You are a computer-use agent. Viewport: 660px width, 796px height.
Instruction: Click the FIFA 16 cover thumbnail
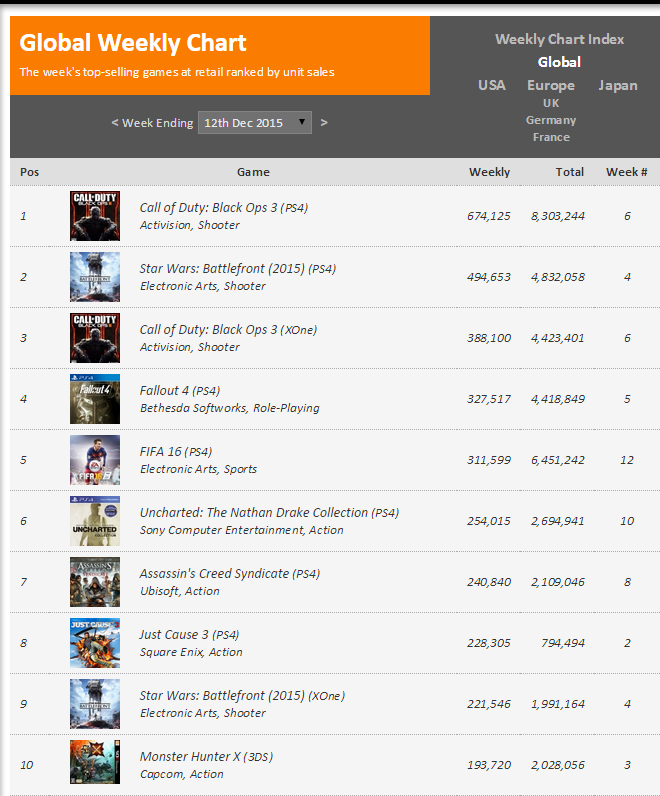[95, 460]
